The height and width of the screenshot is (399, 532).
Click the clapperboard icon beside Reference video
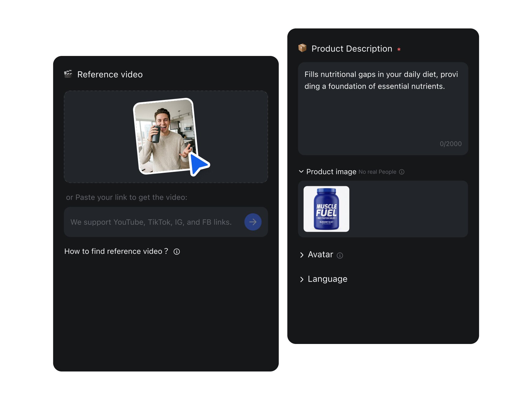[68, 74]
